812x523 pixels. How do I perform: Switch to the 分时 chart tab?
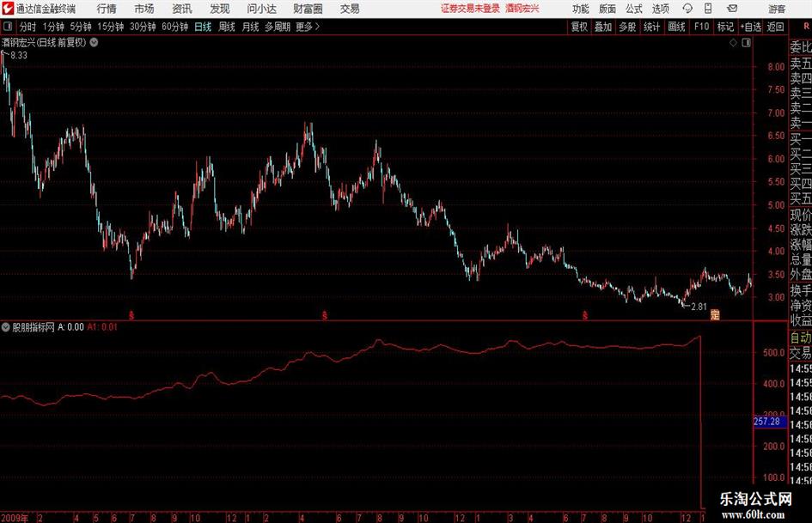(x=27, y=27)
